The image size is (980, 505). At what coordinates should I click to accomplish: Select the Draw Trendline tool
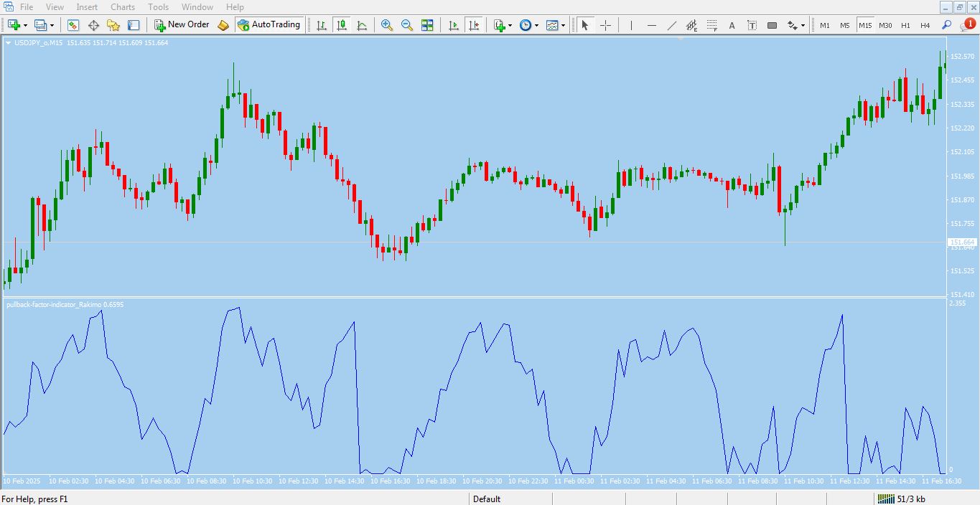coord(672,25)
